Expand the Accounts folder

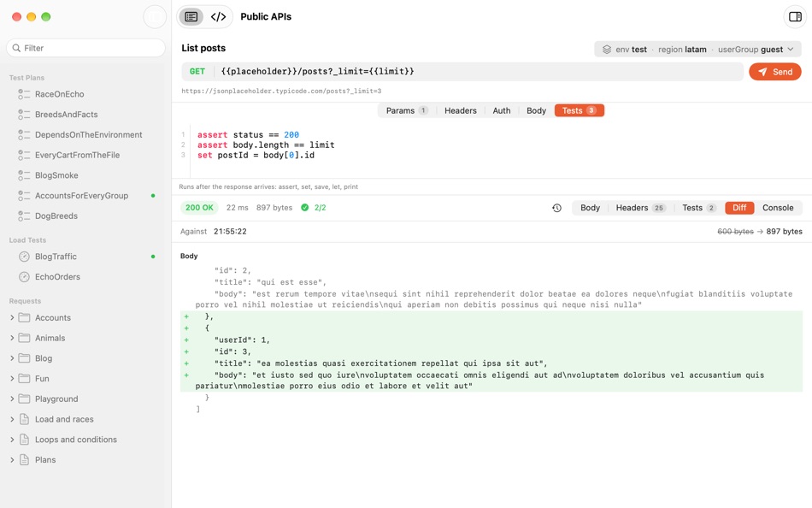coord(12,317)
